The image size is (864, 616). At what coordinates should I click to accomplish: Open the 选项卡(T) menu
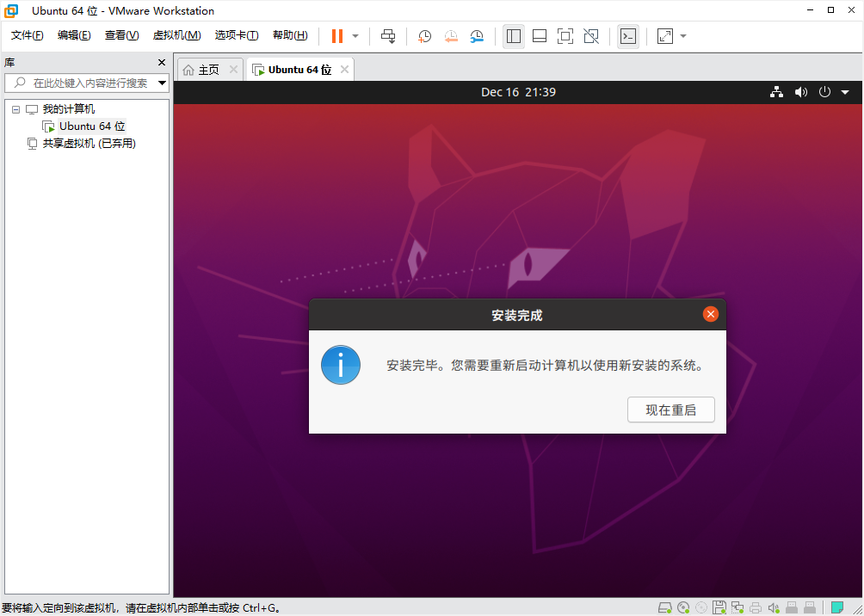[x=237, y=35]
